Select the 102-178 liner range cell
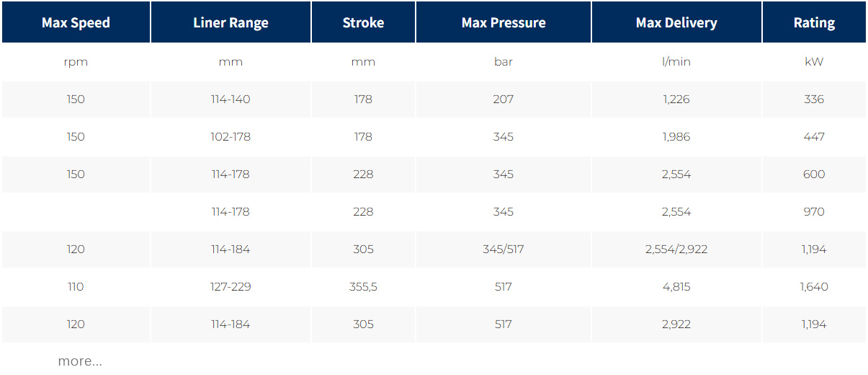 tap(231, 137)
